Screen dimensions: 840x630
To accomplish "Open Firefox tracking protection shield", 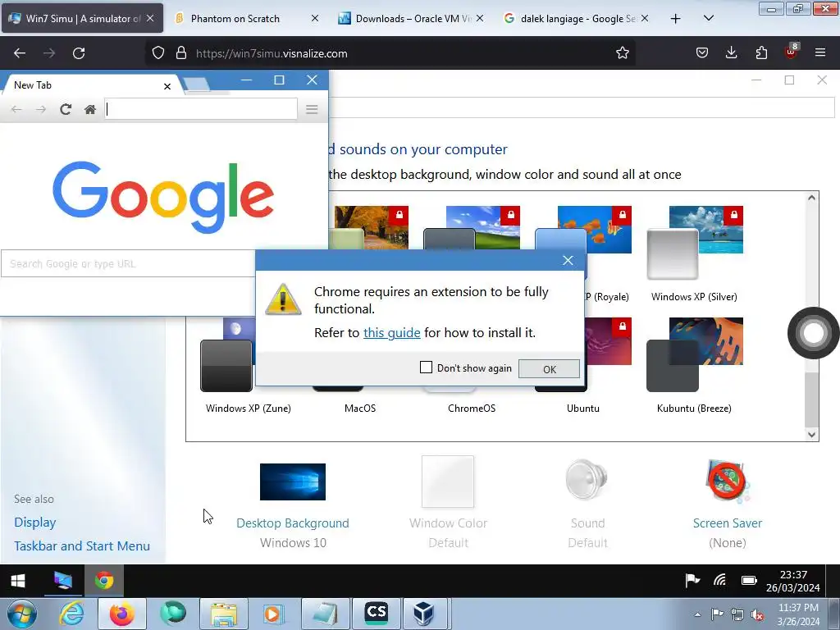I will (158, 53).
